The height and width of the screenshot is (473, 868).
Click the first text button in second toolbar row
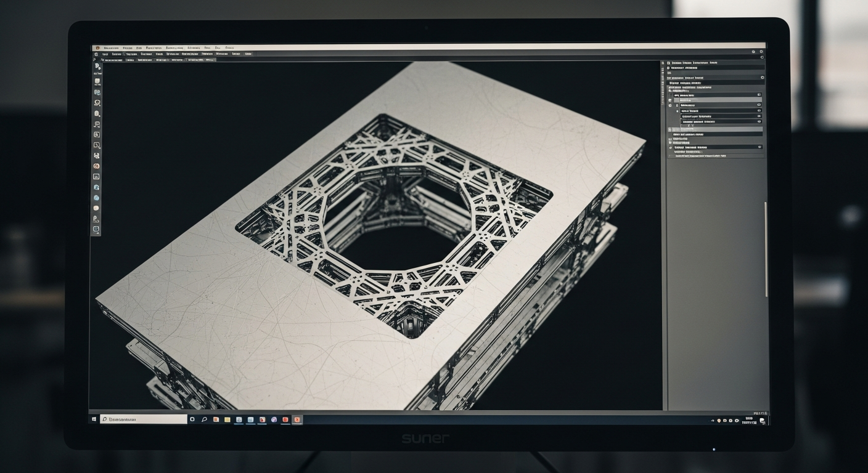[x=105, y=54]
